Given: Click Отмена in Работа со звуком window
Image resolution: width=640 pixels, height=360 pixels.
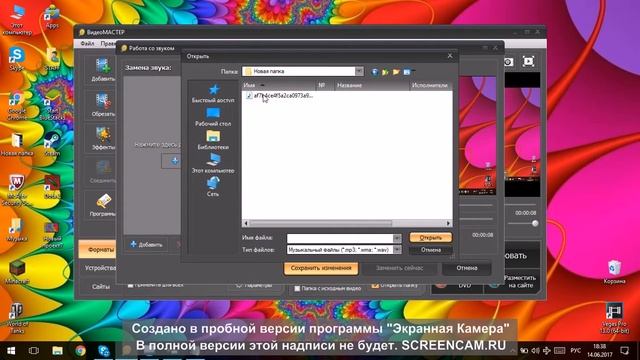Looking at the screenshot, I should coord(467,268).
